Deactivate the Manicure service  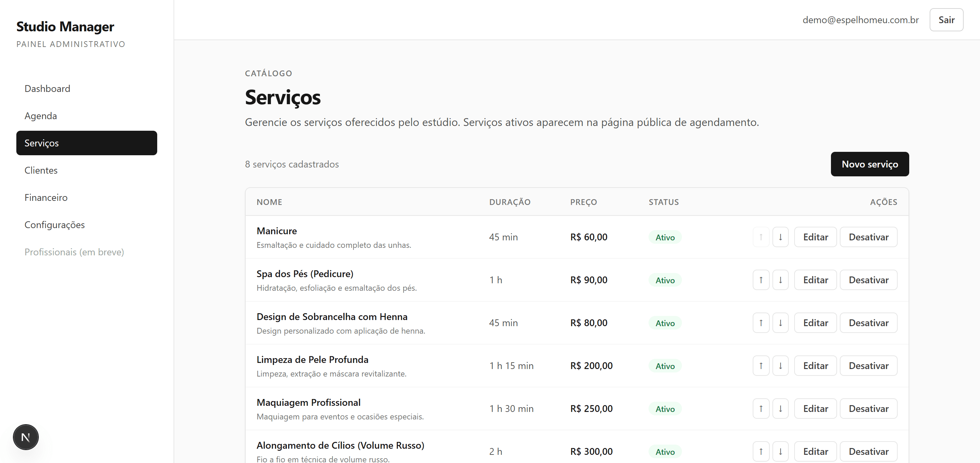point(868,237)
